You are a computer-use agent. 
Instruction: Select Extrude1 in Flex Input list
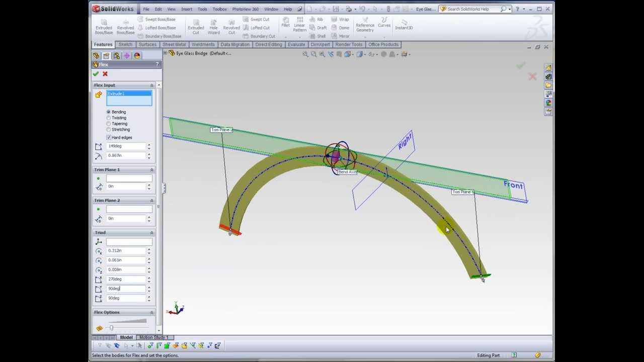point(129,94)
